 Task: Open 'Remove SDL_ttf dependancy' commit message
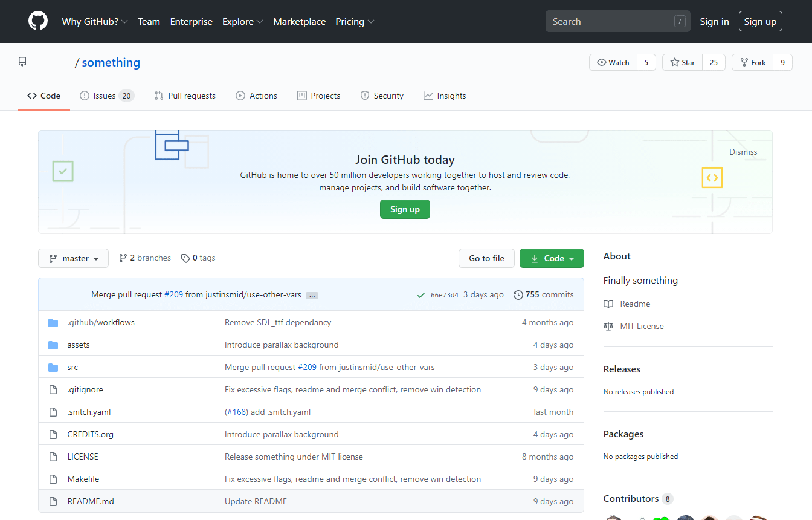pos(278,322)
